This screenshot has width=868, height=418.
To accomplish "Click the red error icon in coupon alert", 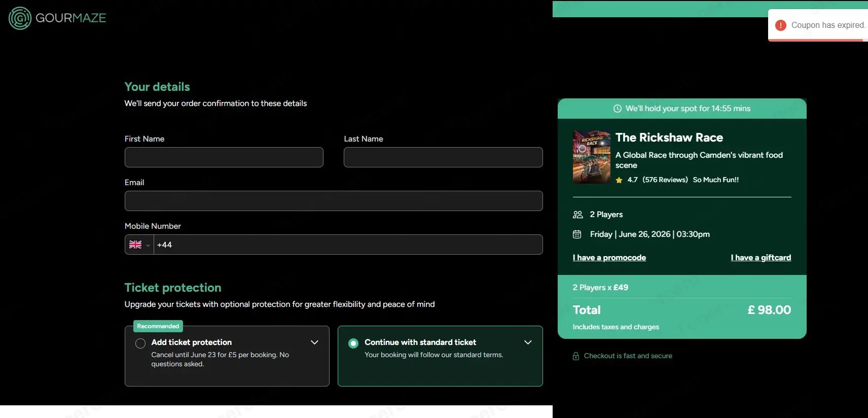I will tap(781, 25).
